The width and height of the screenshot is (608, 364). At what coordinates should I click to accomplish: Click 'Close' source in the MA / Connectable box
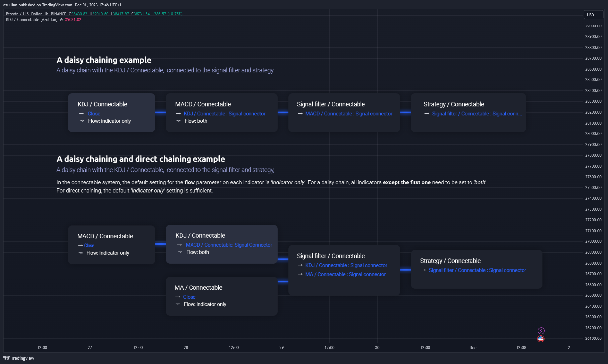(x=189, y=297)
